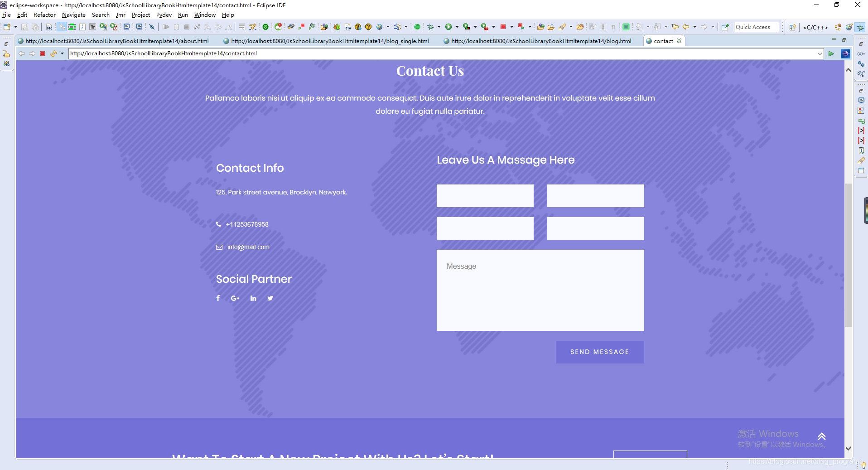Open the external browser icon beside URL
The image size is (868, 470).
click(845, 53)
